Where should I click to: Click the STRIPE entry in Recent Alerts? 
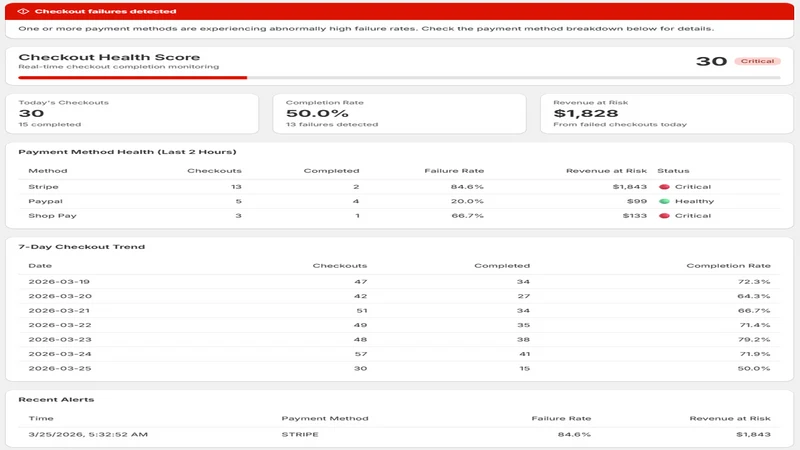300,434
